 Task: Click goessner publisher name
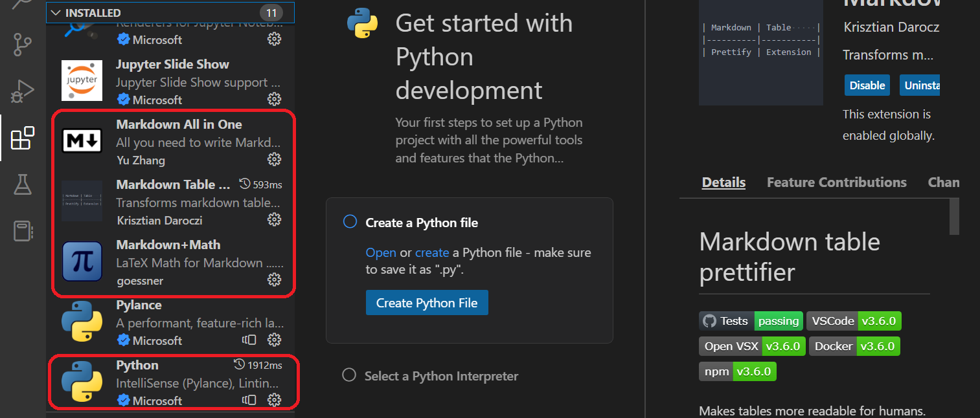click(x=141, y=281)
